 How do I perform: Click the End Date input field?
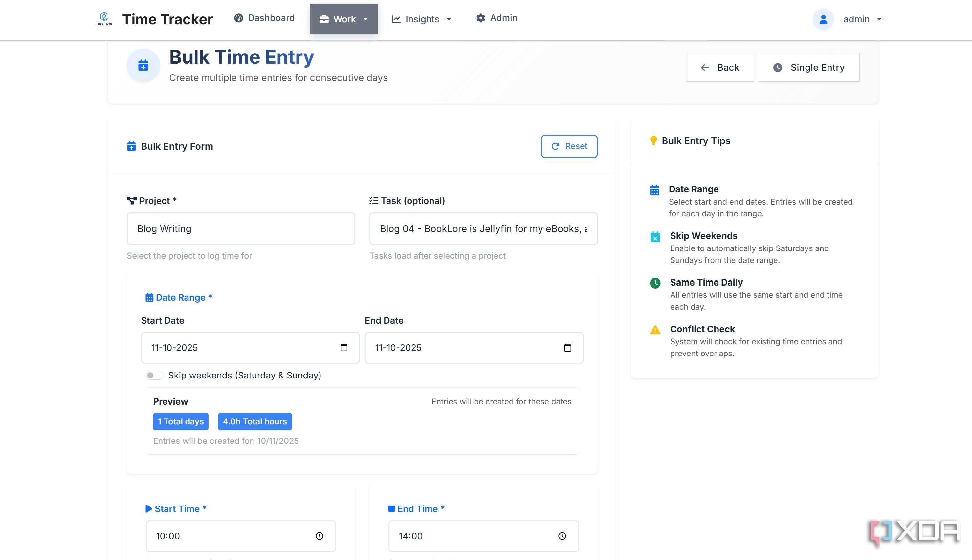474,348
